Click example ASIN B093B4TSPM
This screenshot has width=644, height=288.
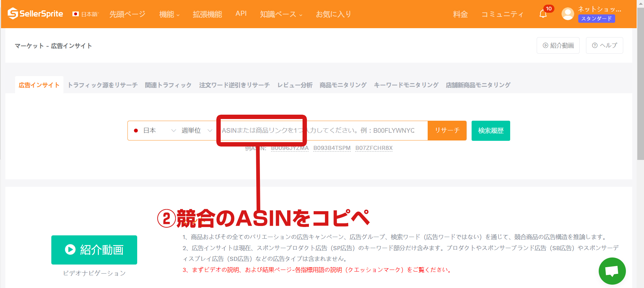tap(332, 148)
